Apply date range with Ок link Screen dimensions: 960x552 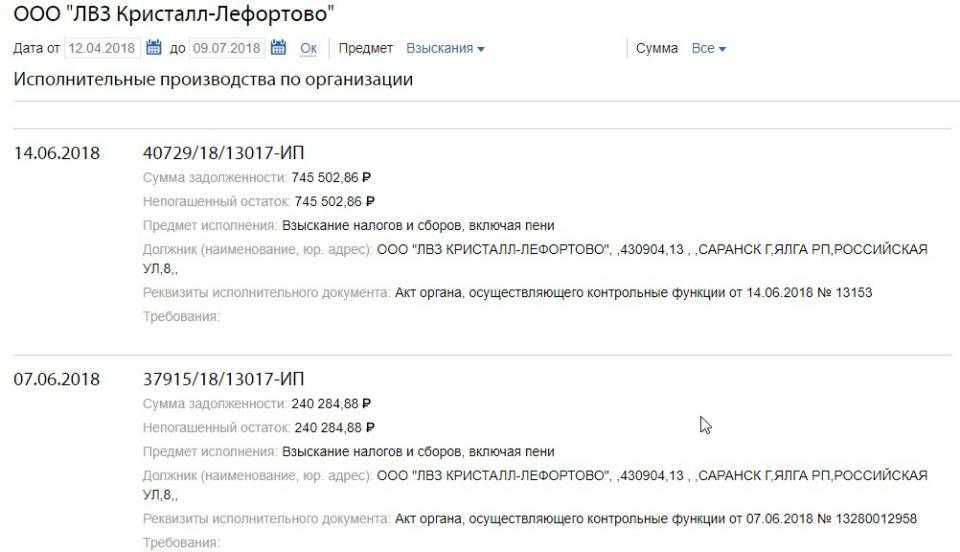coord(309,48)
